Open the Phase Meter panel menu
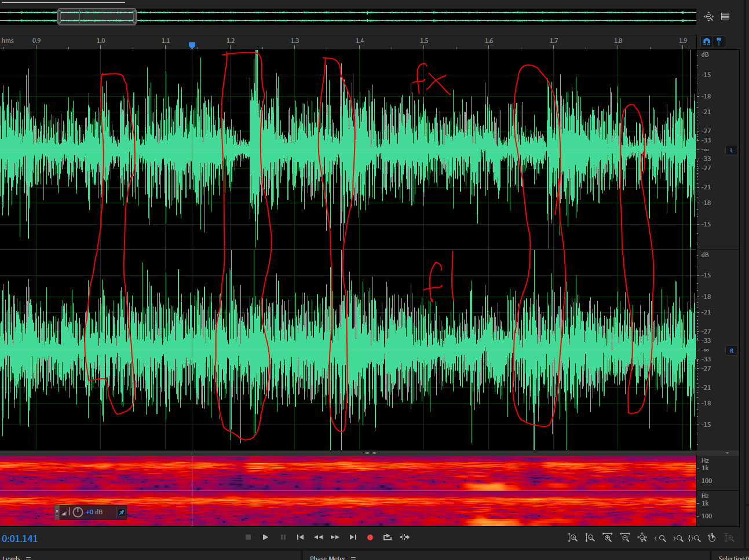The image size is (749, 560). (353, 558)
